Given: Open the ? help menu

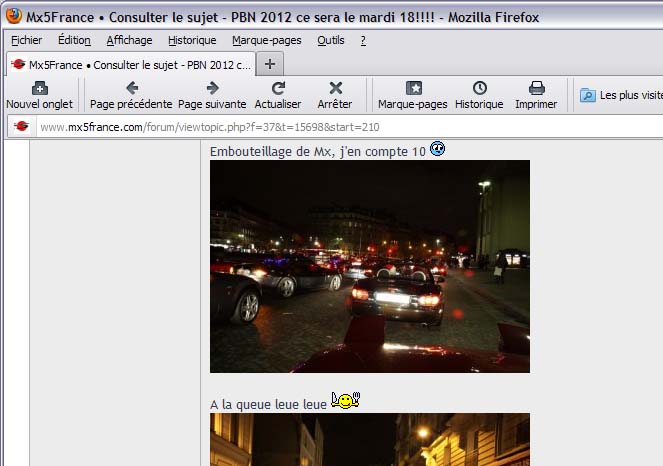Looking at the screenshot, I should 363,40.
